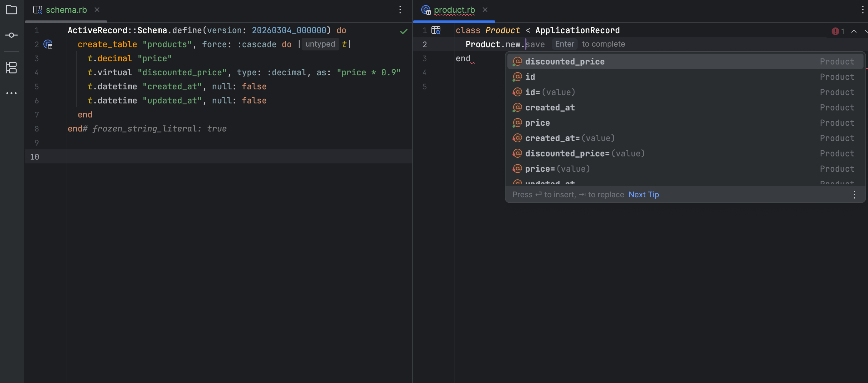Open the Structure tool window icon
This screenshot has height=383, width=868.
[x=11, y=68]
